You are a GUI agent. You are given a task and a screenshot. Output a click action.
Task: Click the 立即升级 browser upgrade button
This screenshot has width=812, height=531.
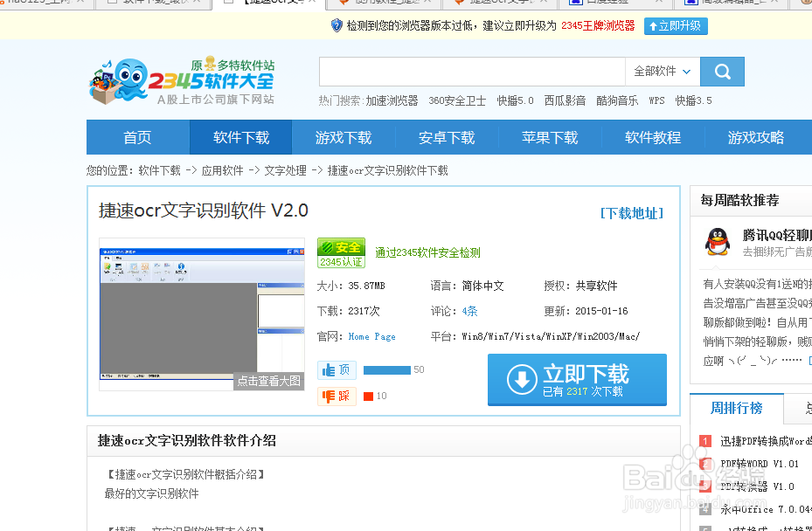tap(675, 25)
